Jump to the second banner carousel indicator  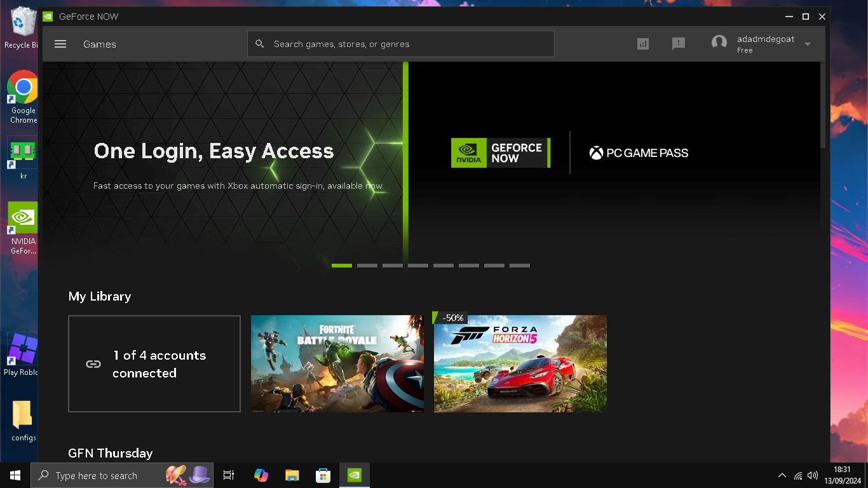(x=367, y=266)
